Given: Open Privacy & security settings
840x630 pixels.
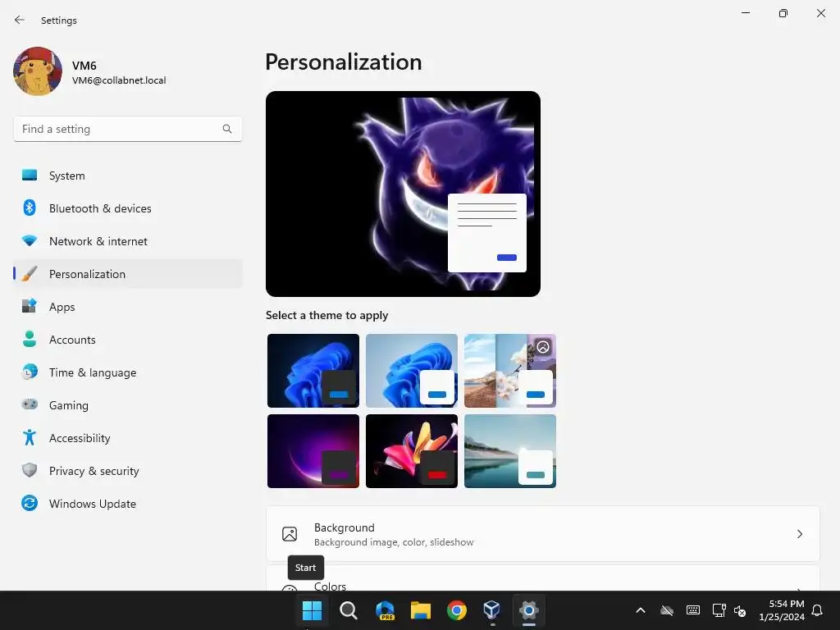Looking at the screenshot, I should (x=127, y=471).
